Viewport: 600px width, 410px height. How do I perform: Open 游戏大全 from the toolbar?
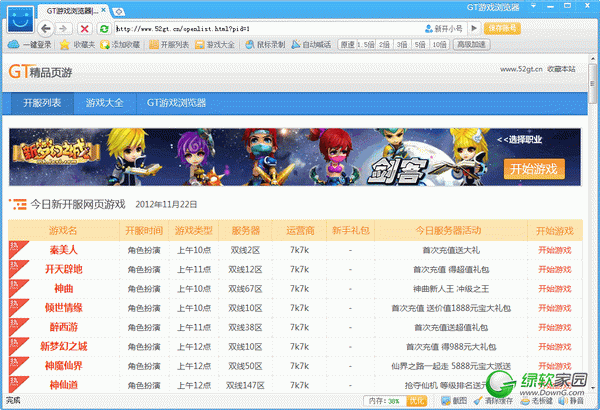click(x=215, y=45)
